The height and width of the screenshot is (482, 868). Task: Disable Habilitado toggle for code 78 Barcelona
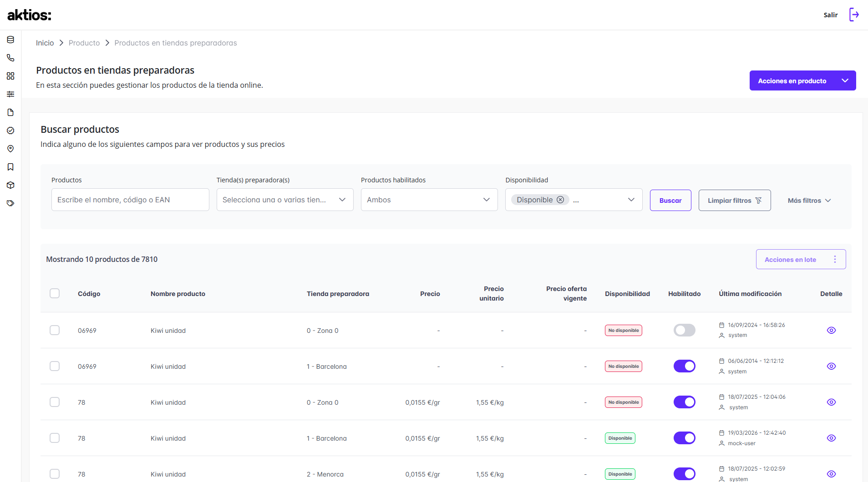(684, 438)
